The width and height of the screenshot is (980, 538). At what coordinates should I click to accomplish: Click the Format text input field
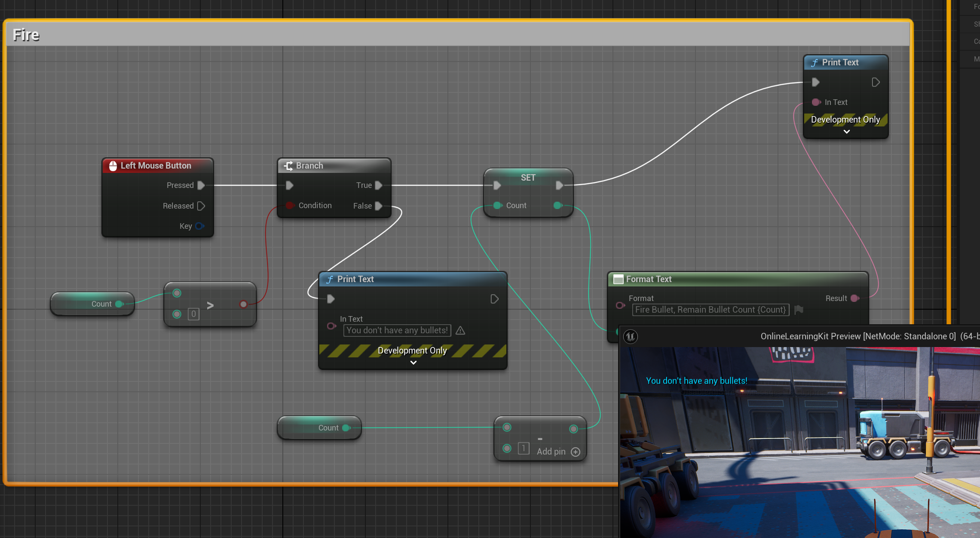(x=710, y=310)
